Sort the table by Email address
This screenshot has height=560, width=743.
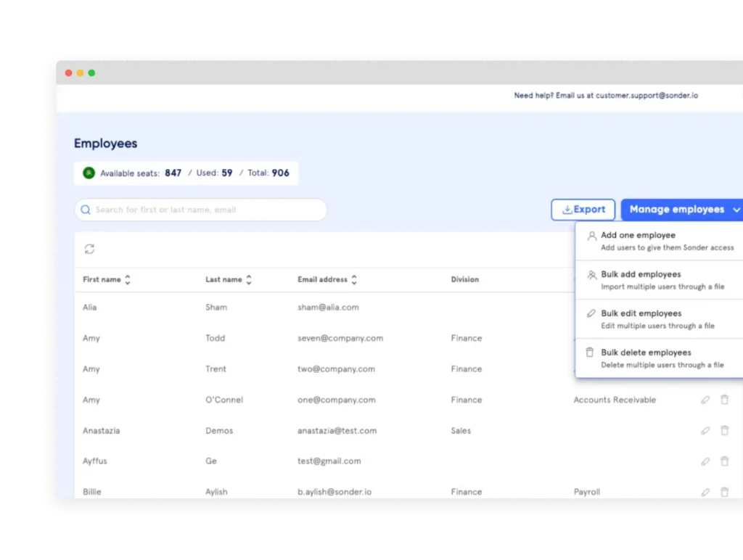355,280
